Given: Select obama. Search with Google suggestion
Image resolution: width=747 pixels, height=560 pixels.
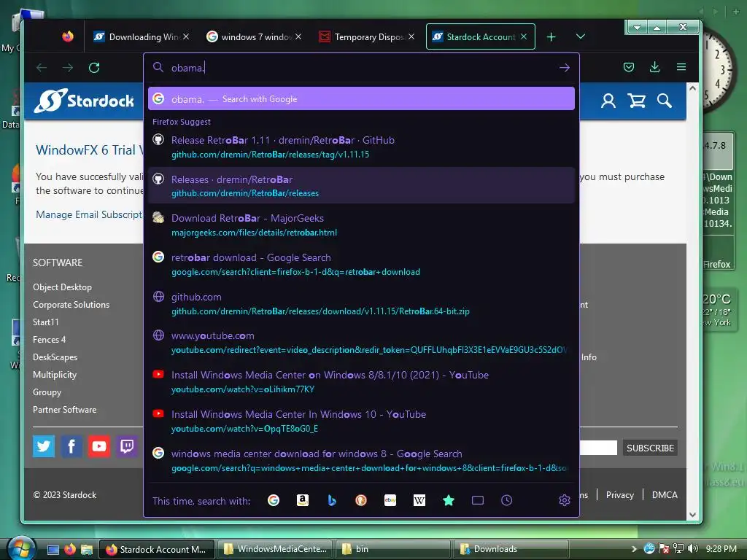Looking at the screenshot, I should point(361,98).
